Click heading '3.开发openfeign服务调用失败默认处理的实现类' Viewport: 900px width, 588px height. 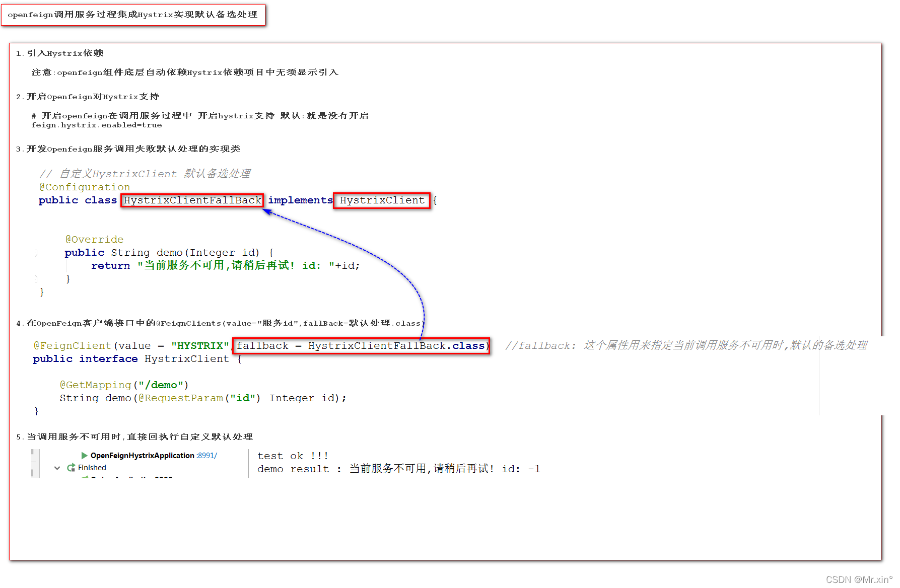point(128,149)
